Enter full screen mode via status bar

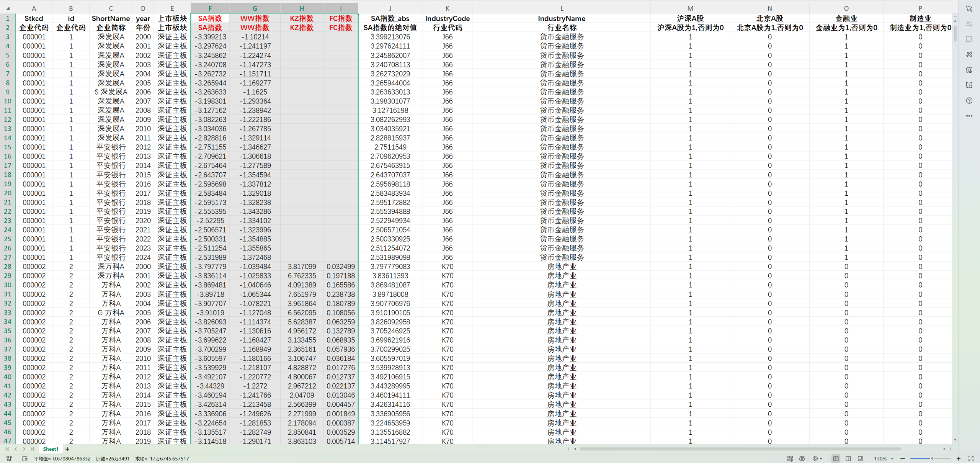pos(971,458)
